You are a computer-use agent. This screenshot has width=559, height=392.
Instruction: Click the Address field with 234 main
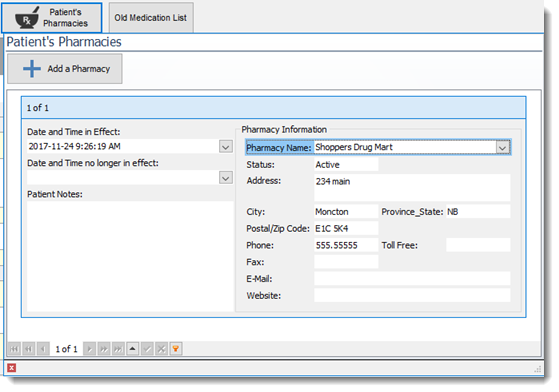[x=412, y=187]
